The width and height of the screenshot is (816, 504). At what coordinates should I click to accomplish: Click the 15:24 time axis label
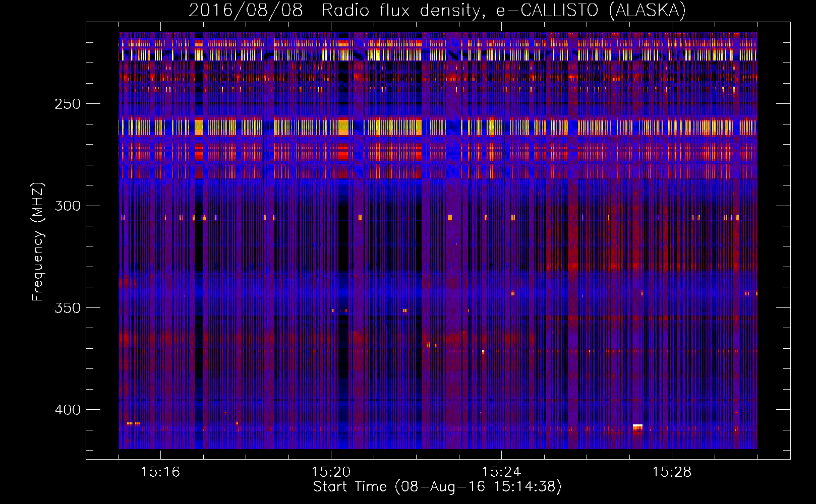point(501,472)
